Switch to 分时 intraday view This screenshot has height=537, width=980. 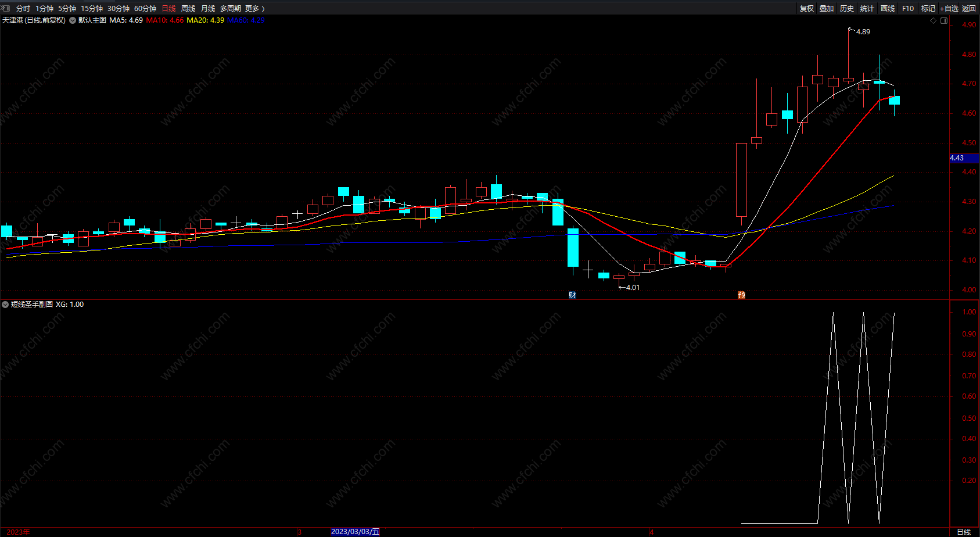pyautogui.click(x=23, y=9)
